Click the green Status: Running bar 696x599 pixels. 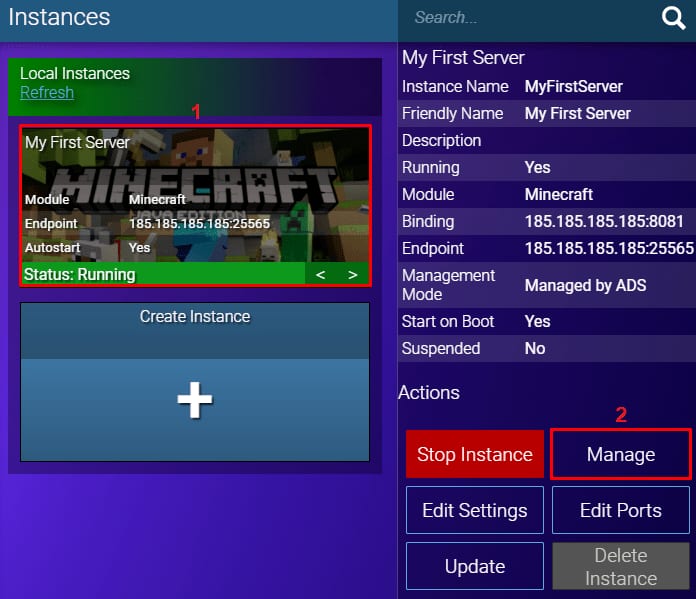(x=160, y=274)
